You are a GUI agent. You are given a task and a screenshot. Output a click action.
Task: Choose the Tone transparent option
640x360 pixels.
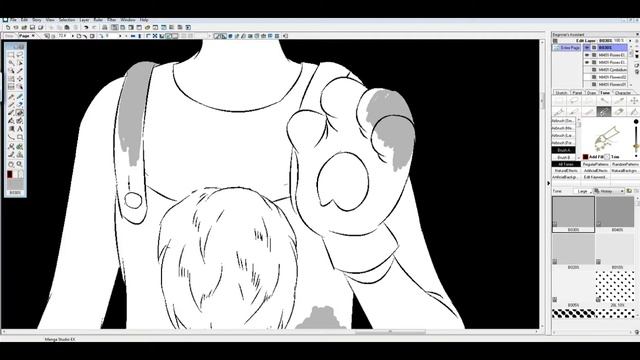click(612, 157)
